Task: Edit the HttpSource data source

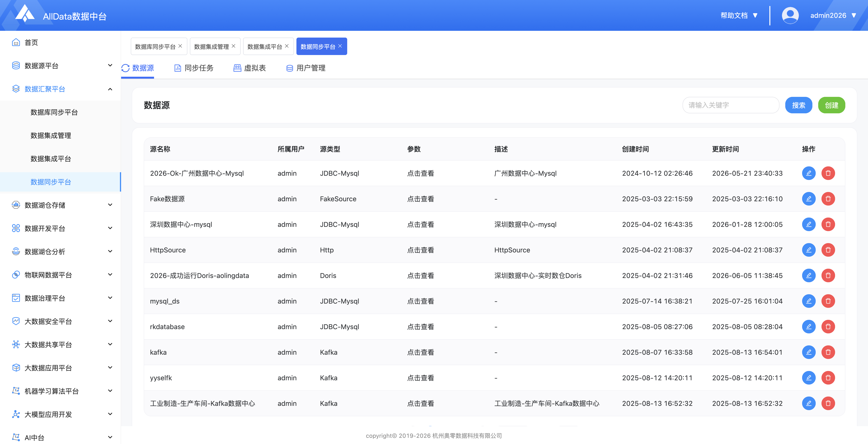Action: 808,250
